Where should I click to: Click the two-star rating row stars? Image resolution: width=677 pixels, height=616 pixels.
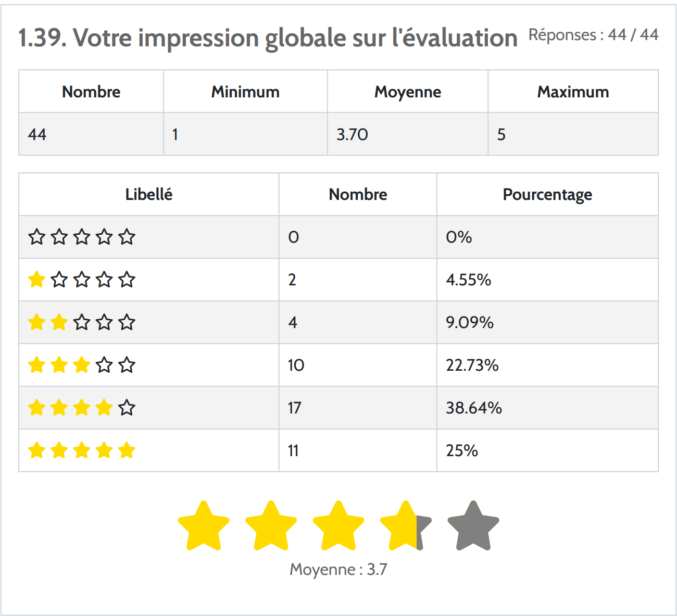click(82, 322)
